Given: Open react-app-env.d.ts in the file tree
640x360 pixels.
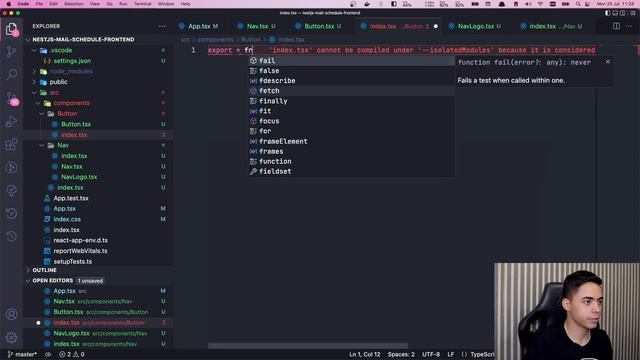Looking at the screenshot, I should point(80,240).
